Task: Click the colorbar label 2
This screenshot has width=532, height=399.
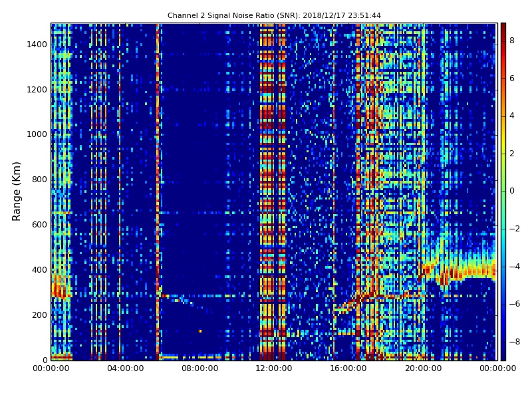Action: 512,154
